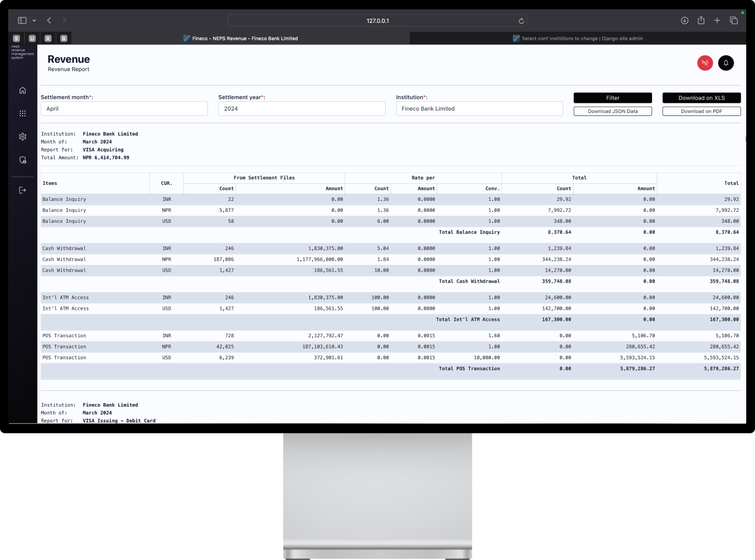Reload the page via the refresh control
755x560 pixels.
click(521, 20)
